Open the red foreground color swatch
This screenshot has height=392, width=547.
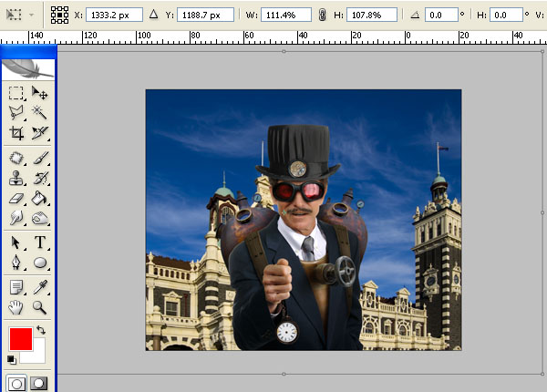click(21, 339)
